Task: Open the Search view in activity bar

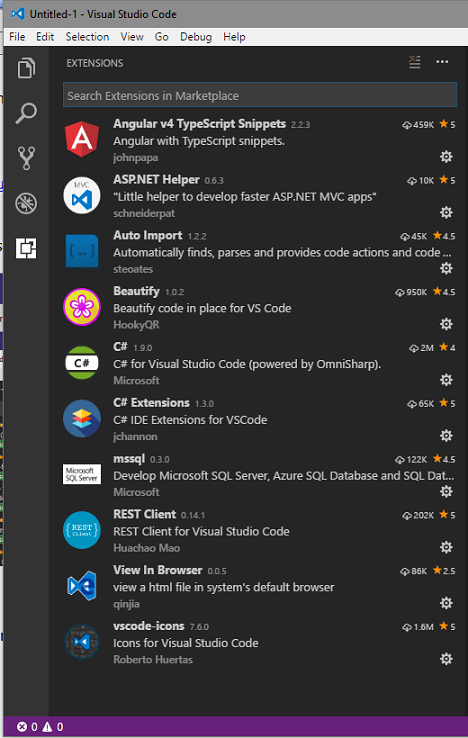Action: click(x=26, y=113)
